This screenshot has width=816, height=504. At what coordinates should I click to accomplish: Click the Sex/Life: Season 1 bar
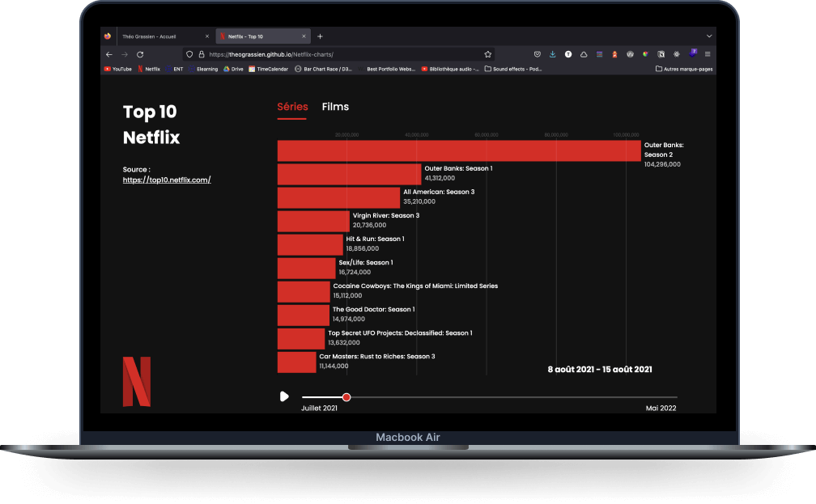coord(307,269)
